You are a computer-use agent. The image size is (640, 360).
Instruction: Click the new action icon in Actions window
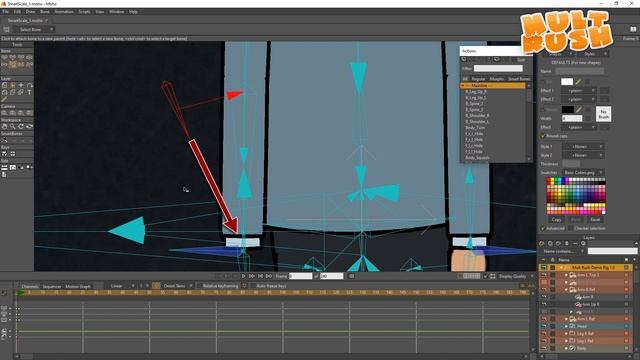pos(464,60)
